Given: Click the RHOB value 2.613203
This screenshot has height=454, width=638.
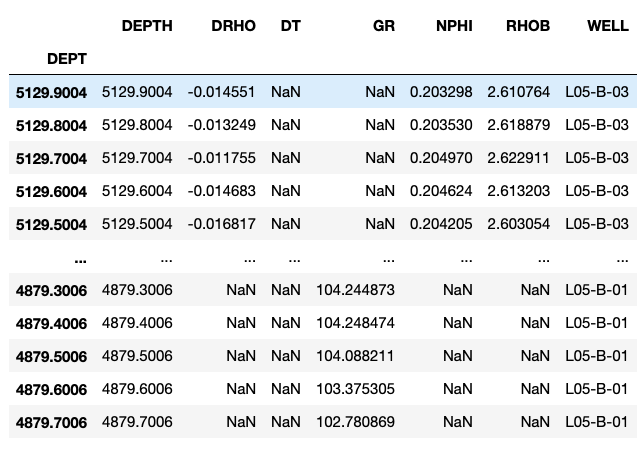Looking at the screenshot, I should tap(518, 191).
